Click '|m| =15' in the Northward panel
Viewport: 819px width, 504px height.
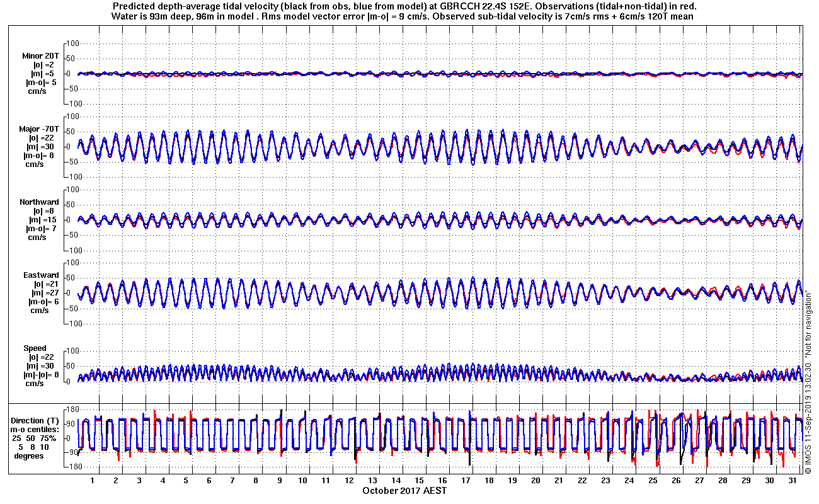[x=42, y=220]
